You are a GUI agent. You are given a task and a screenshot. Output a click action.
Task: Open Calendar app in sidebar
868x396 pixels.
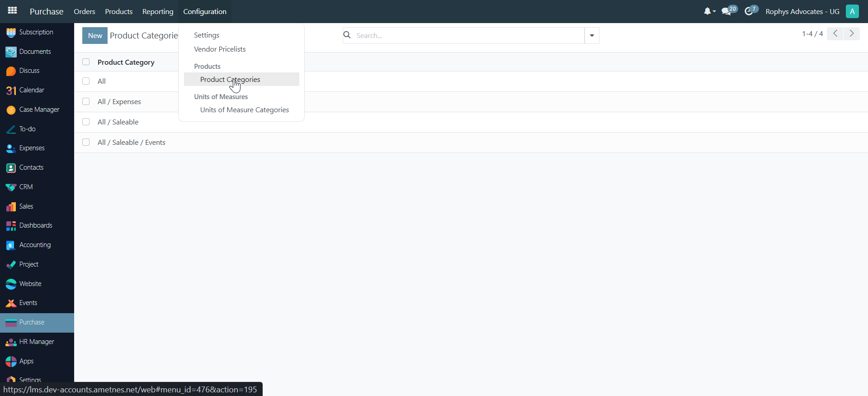[x=37, y=90]
